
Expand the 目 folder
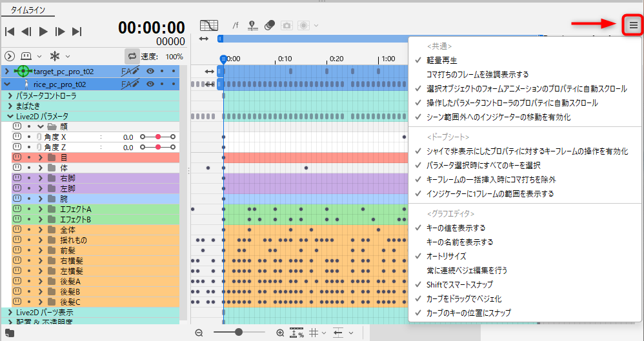coord(40,157)
